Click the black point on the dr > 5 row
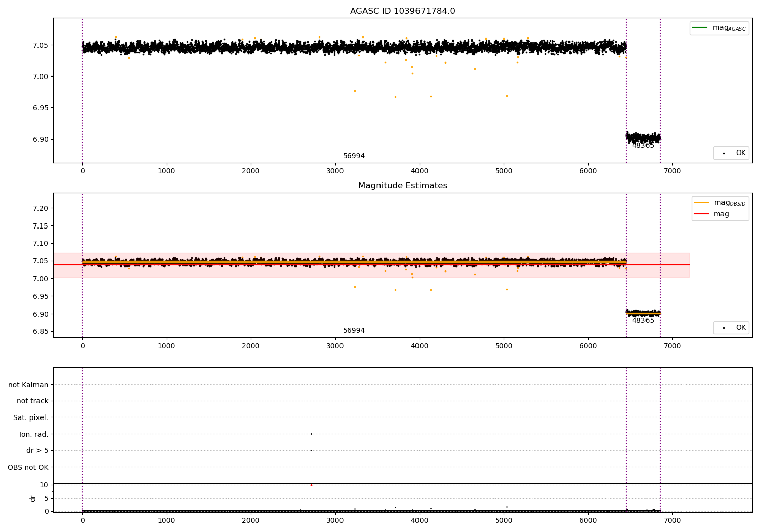The image size is (760, 532). (311, 450)
